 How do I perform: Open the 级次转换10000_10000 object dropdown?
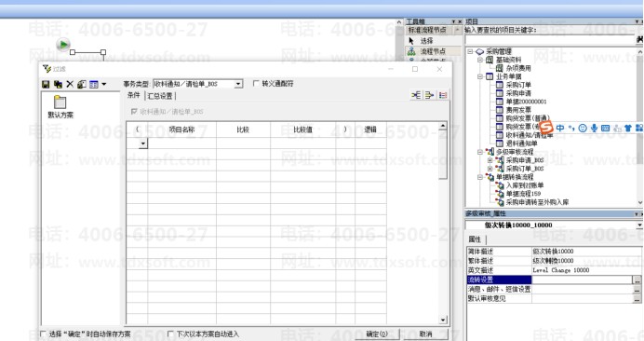(x=639, y=225)
